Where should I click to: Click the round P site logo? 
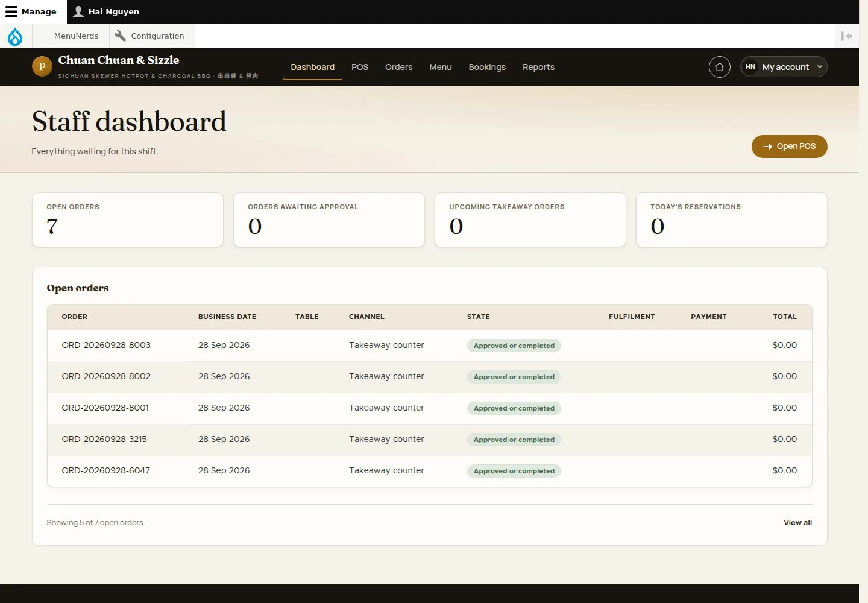coord(42,66)
